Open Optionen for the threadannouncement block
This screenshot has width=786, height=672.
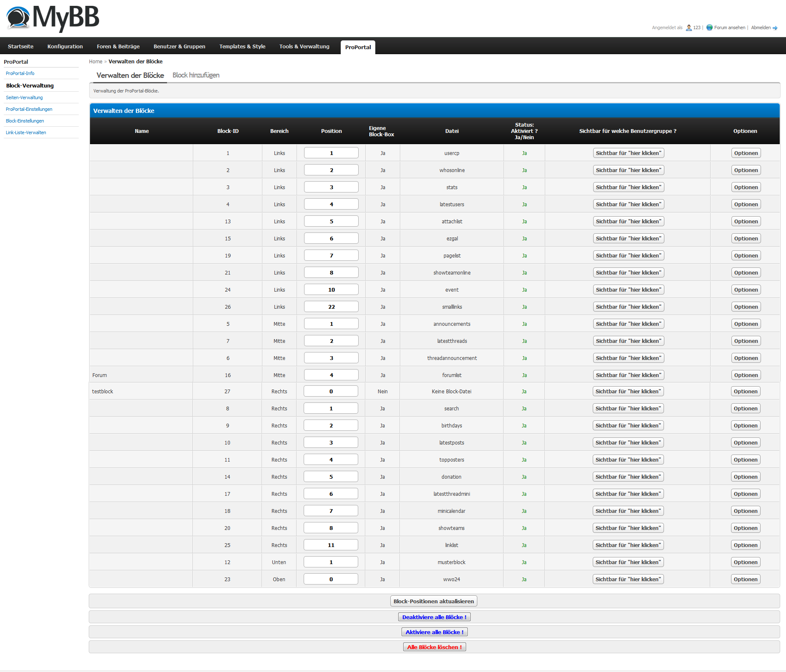[746, 358]
